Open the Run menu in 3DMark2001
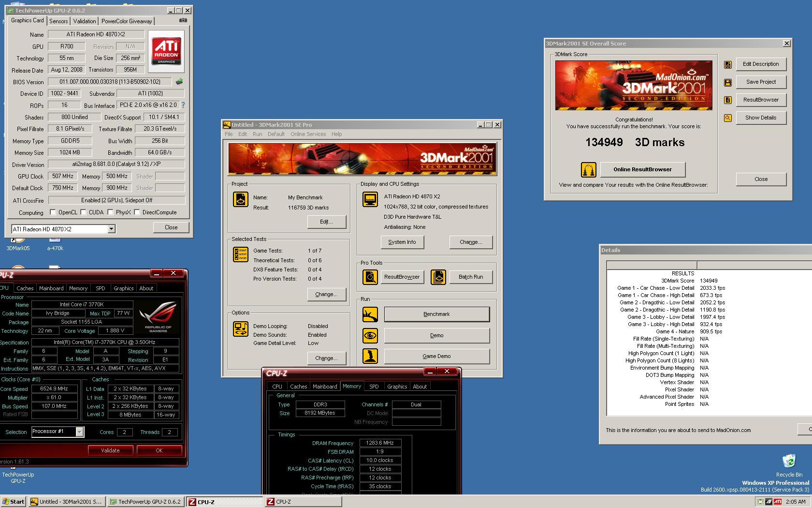Screen dimensions: 812x508 [x=257, y=134]
